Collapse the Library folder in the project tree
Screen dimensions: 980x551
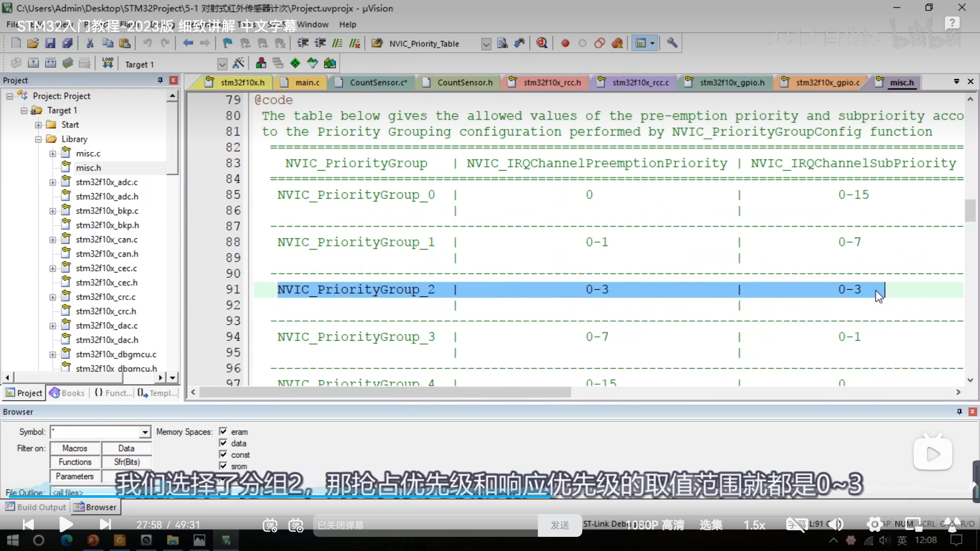[38, 139]
